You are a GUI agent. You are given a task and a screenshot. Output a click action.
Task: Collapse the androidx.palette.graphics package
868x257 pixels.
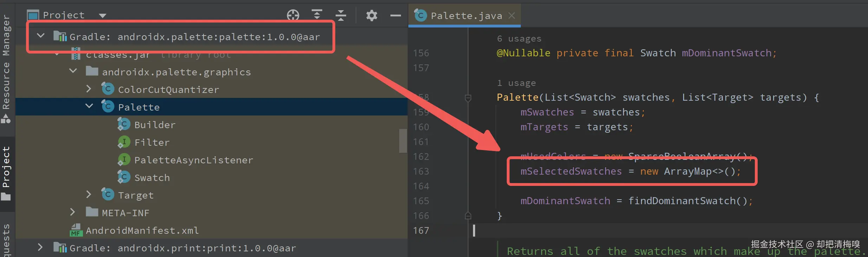click(73, 71)
